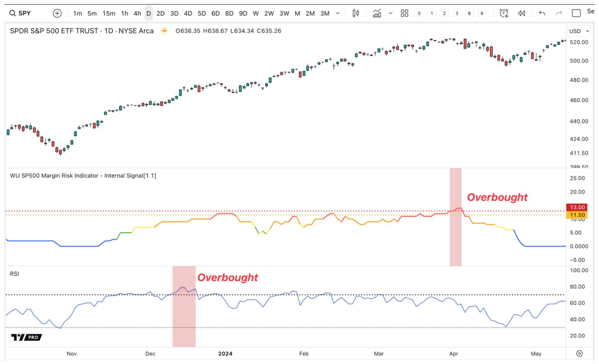Redo the last action
The height and width of the screenshot is (364, 599).
(559, 13)
